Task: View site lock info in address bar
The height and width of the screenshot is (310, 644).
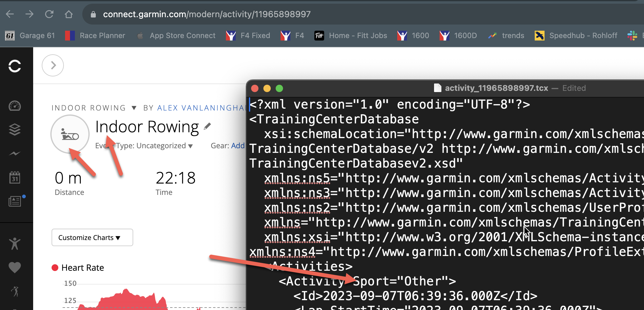Action: click(93, 14)
